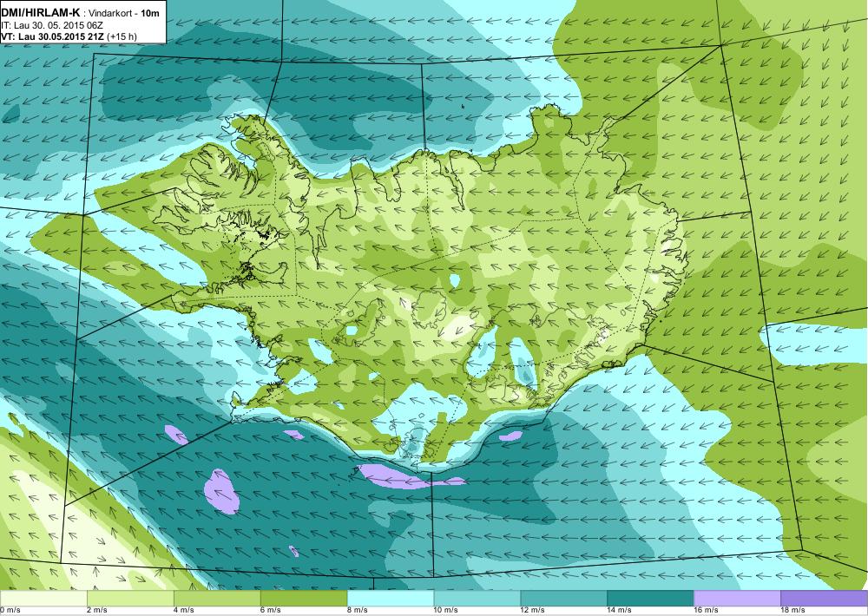Click the '10 m/s' legend label
868x616 pixels.
coord(446,611)
